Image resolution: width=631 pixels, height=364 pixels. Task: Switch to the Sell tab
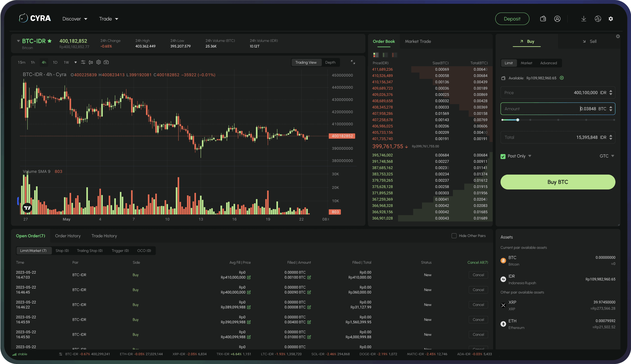coord(589,41)
